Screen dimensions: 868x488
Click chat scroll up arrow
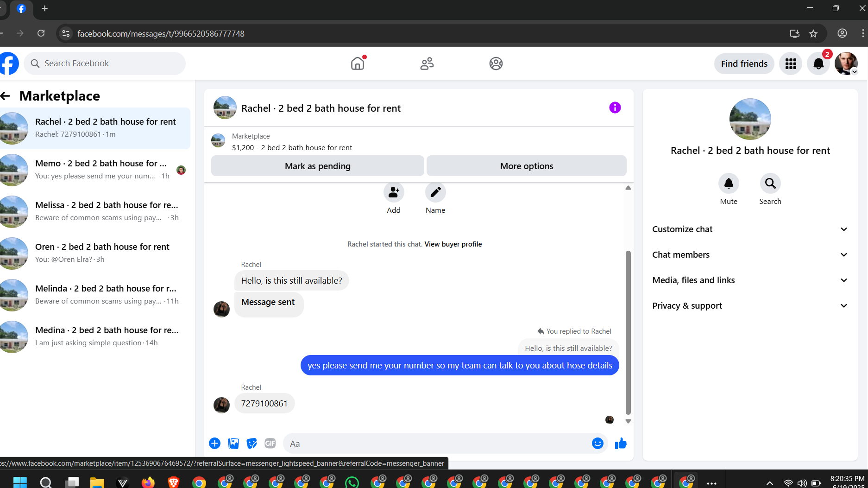(x=628, y=188)
